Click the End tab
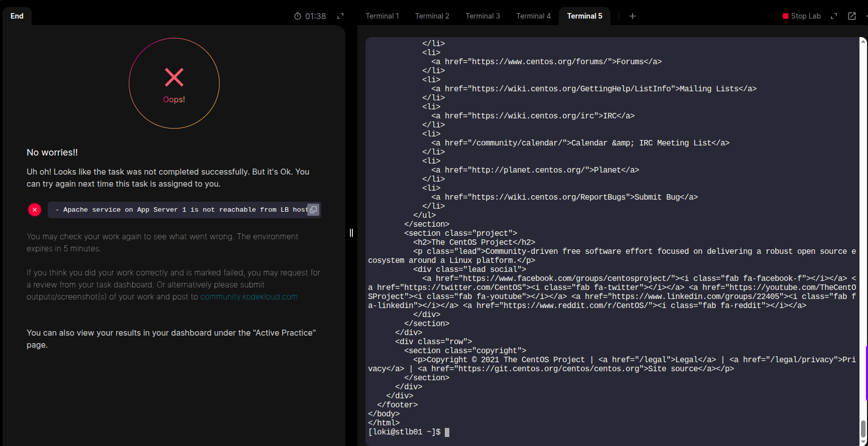Image resolution: width=868 pixels, height=446 pixels. pyautogui.click(x=17, y=16)
